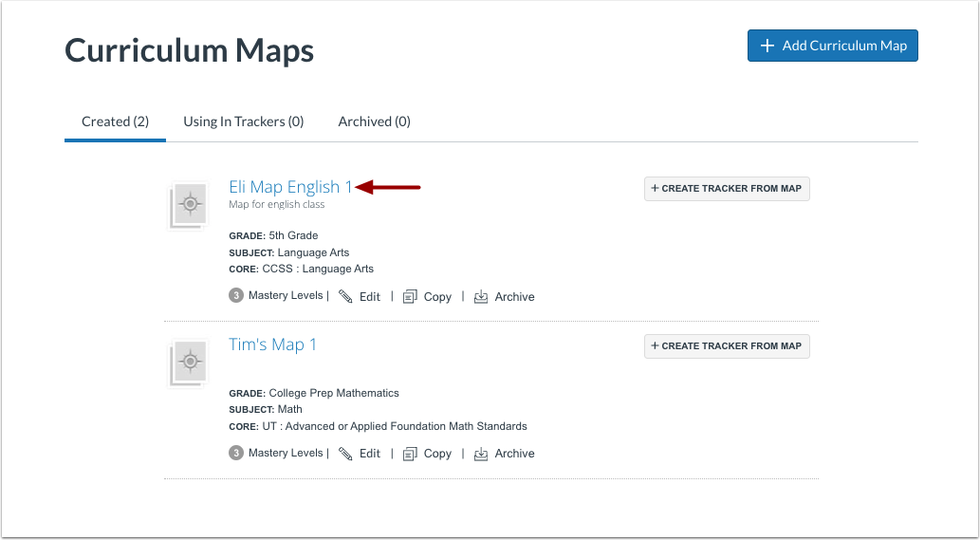Click the 'Math' subject value

[x=290, y=409]
